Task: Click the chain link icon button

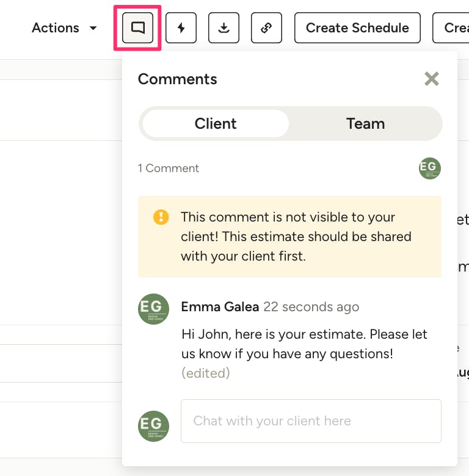Action: (266, 28)
